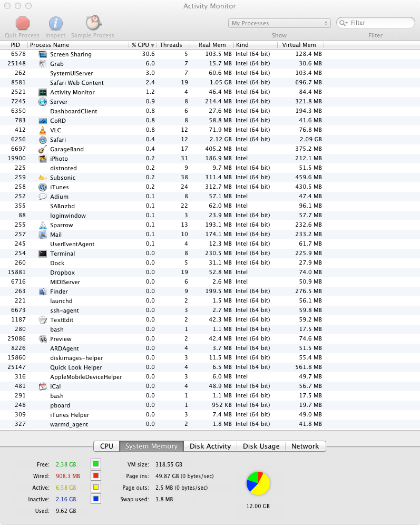Open the My Processes show dropdown
The height and width of the screenshot is (525, 420).
pos(279,23)
